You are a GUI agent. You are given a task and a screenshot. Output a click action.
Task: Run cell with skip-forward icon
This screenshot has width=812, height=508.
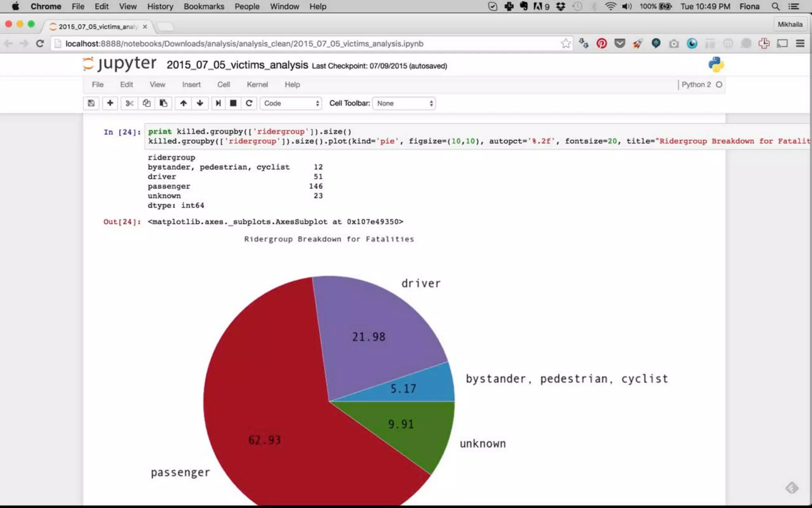[x=218, y=103]
